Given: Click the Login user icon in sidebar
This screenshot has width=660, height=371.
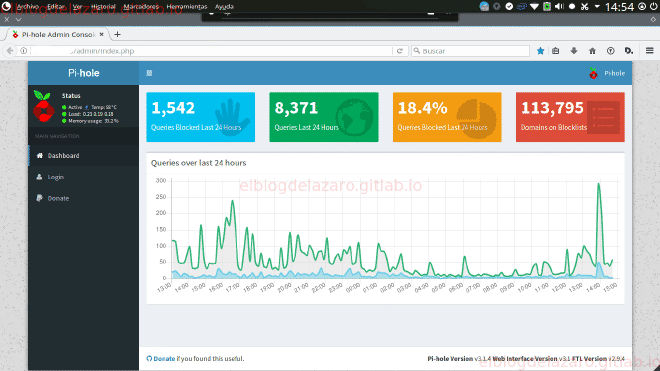Looking at the screenshot, I should point(39,177).
